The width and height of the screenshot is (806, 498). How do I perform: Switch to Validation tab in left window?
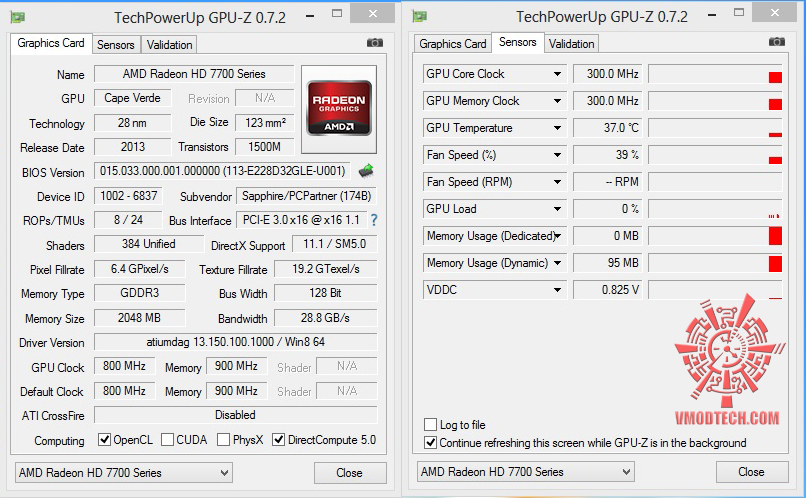[169, 45]
